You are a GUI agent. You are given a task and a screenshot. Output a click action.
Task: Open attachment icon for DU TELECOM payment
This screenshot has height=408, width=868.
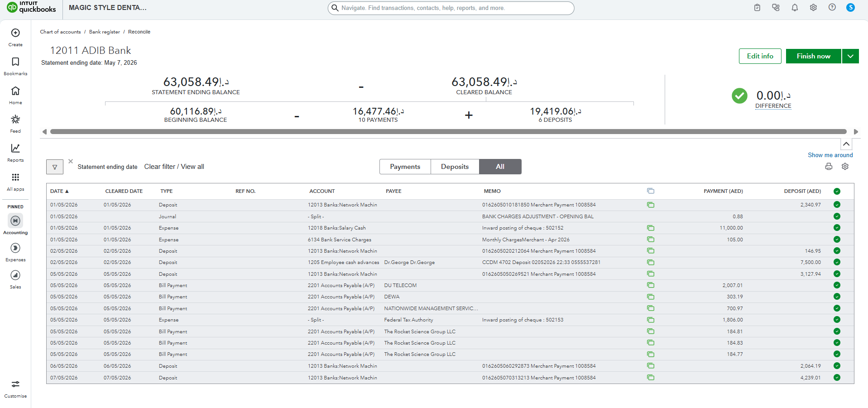point(651,285)
